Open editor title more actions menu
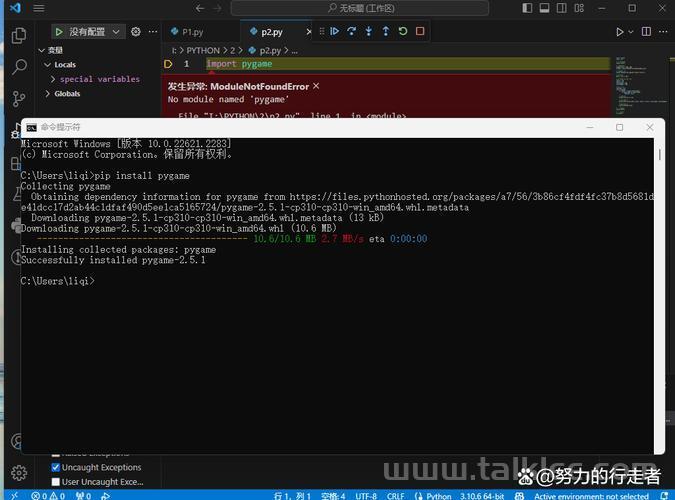The height and width of the screenshot is (500, 675). 663,31
